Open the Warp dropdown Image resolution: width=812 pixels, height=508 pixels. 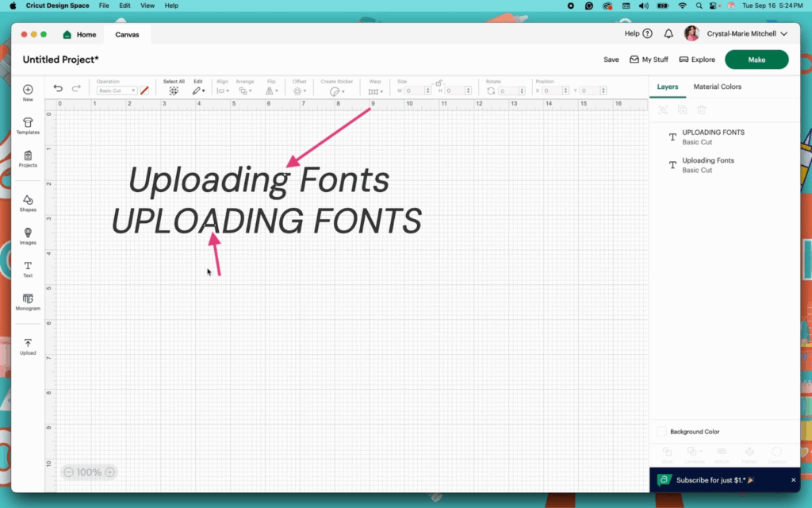coord(375,91)
